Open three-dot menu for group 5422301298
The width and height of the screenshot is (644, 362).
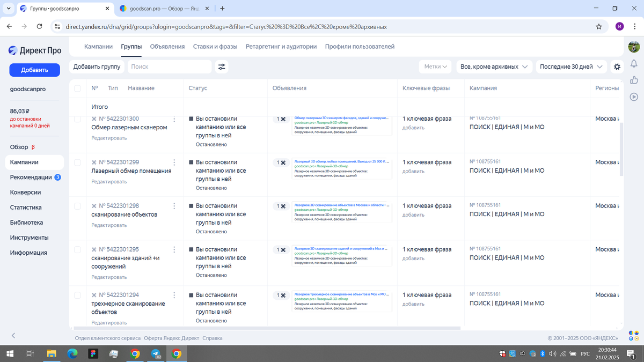point(174,206)
